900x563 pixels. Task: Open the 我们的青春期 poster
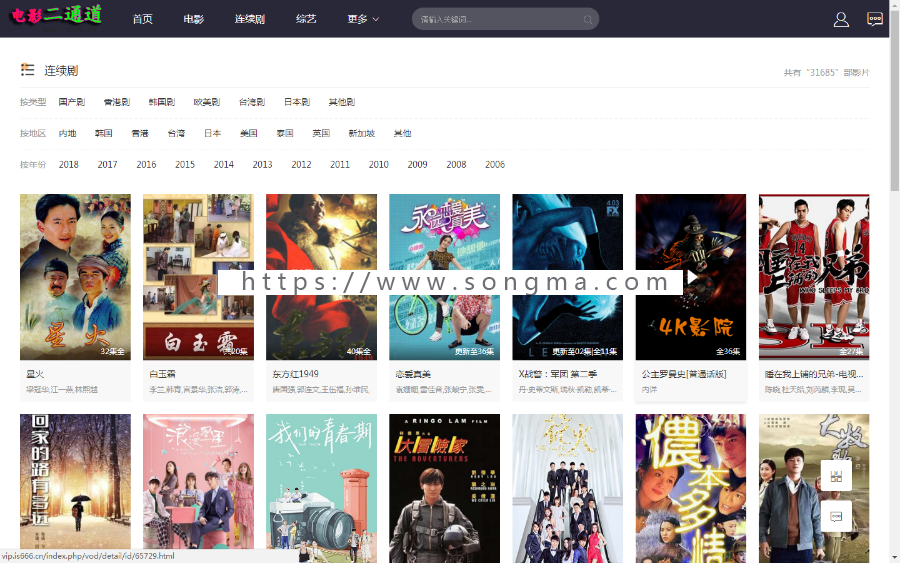click(x=321, y=488)
